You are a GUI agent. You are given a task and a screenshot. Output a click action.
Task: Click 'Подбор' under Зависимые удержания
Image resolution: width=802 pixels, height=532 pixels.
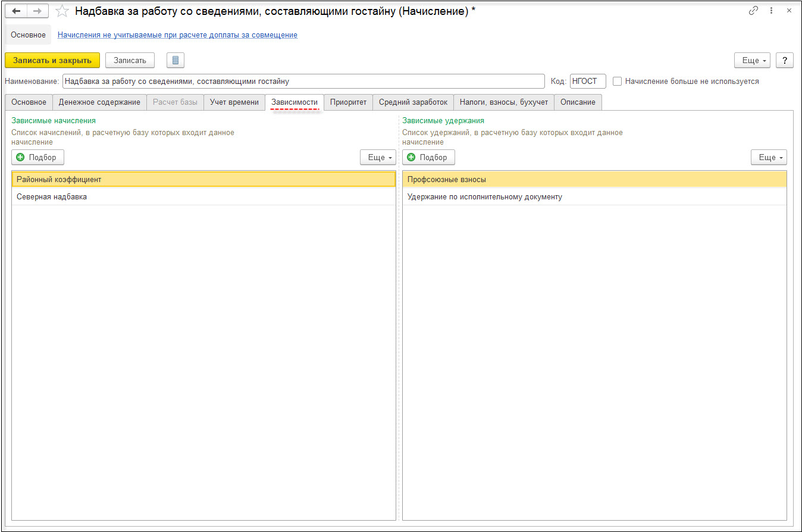[428, 157]
